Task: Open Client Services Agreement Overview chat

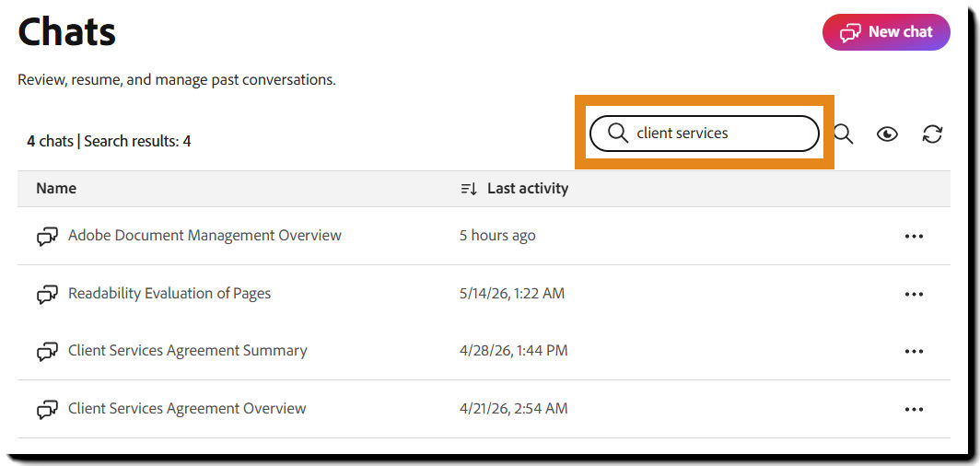Action: click(187, 409)
